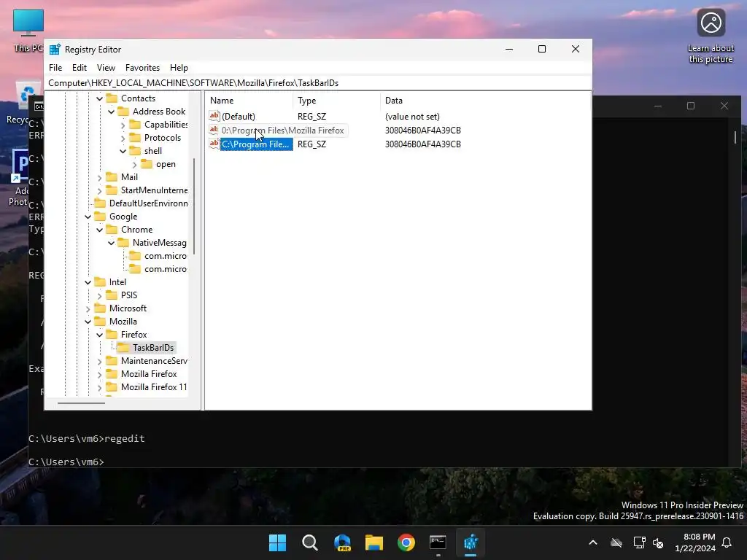Select the Google folder icon
Image resolution: width=747 pixels, height=560 pixels.
tap(100, 216)
